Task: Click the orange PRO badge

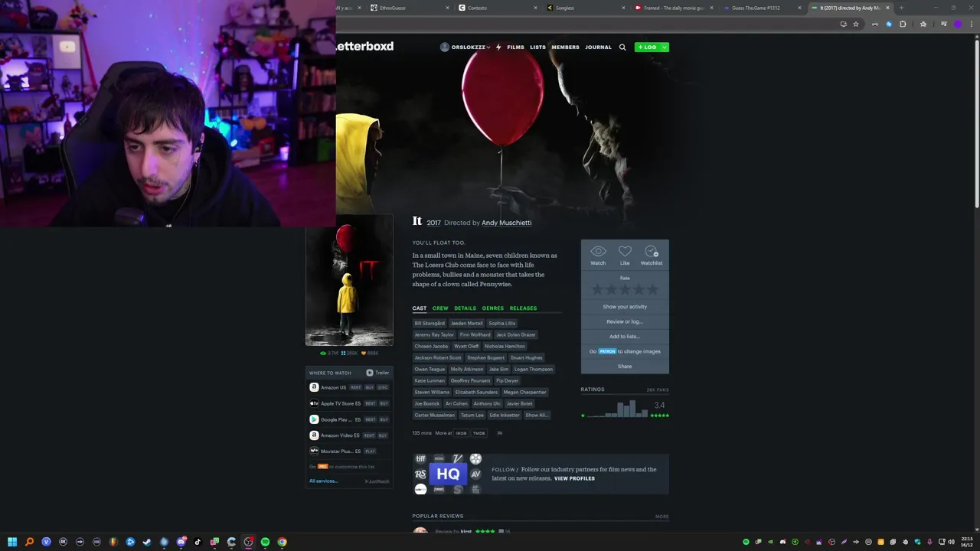Action: (x=323, y=466)
